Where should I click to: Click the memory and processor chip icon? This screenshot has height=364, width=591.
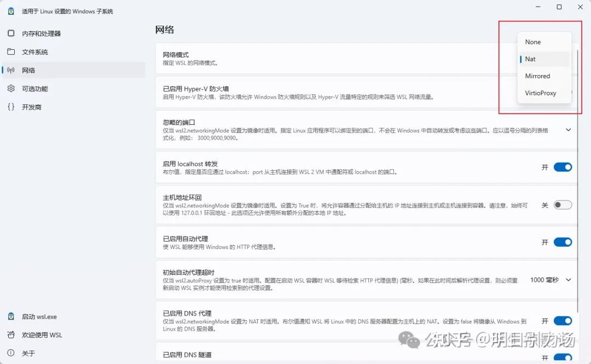coord(11,33)
